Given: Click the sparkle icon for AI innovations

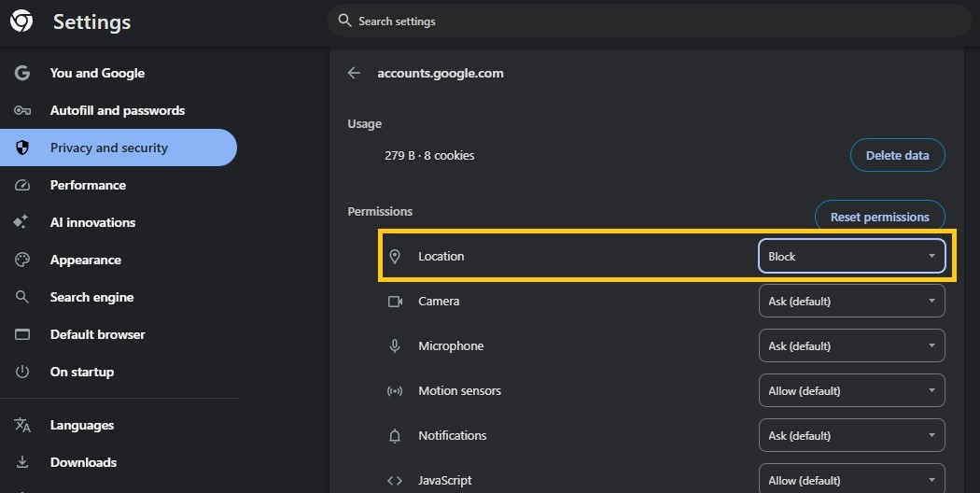Looking at the screenshot, I should (21, 222).
